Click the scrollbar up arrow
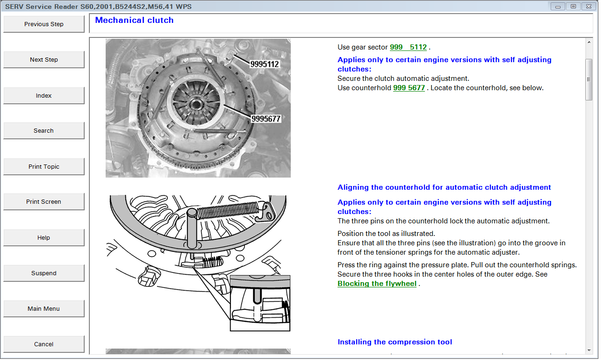 589,43
